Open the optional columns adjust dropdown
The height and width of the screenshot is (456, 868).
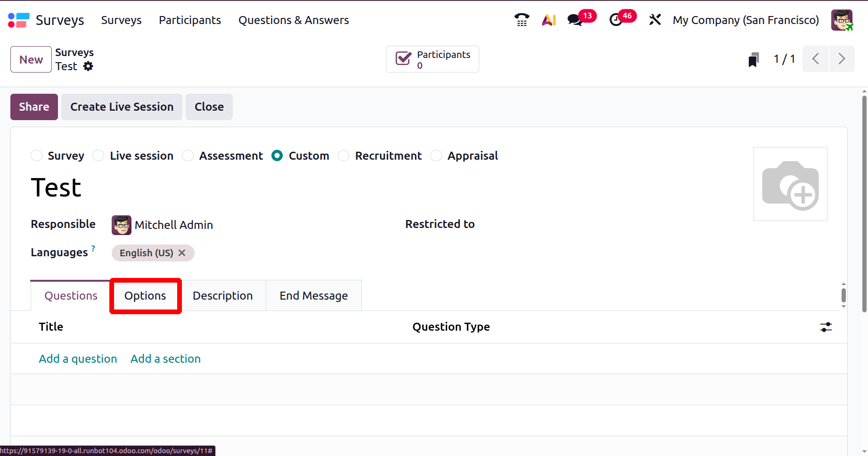coord(826,327)
